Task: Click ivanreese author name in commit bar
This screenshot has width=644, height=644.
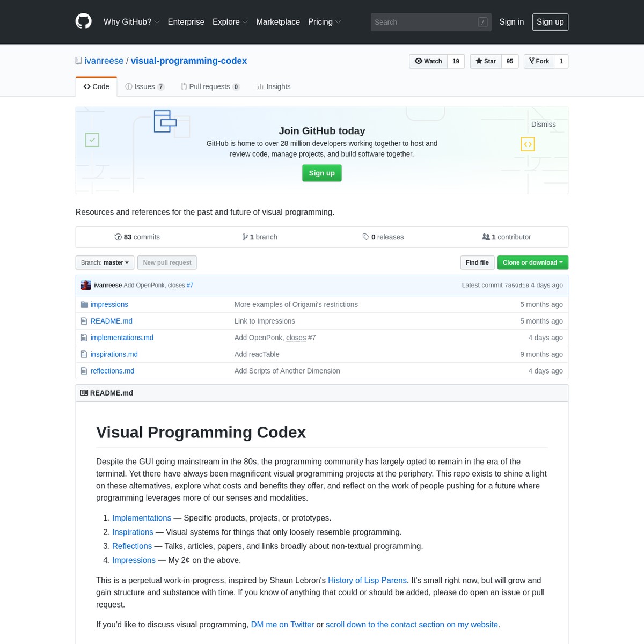Action: coord(108,286)
